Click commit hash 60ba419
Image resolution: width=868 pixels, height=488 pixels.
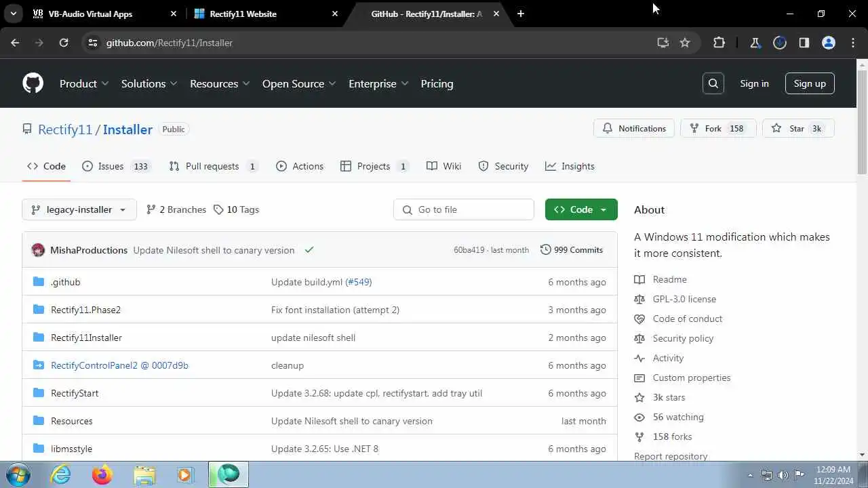[x=469, y=250]
